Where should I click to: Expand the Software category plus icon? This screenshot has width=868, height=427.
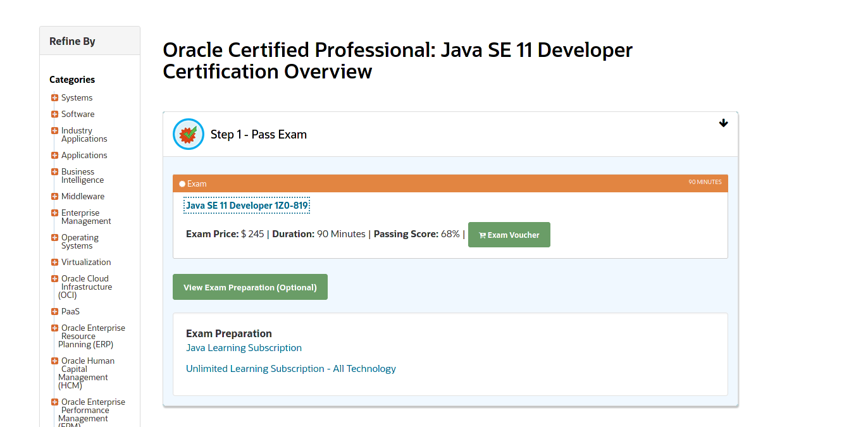click(54, 114)
